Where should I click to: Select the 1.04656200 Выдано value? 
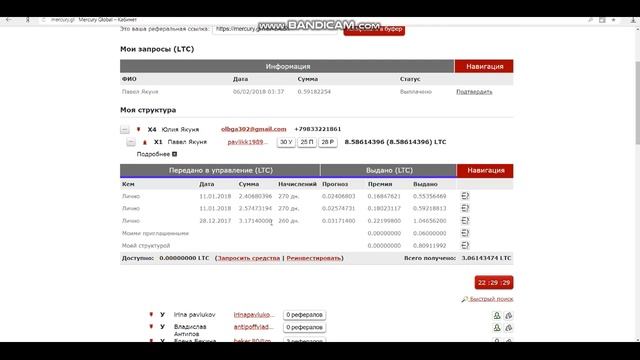tap(429, 221)
